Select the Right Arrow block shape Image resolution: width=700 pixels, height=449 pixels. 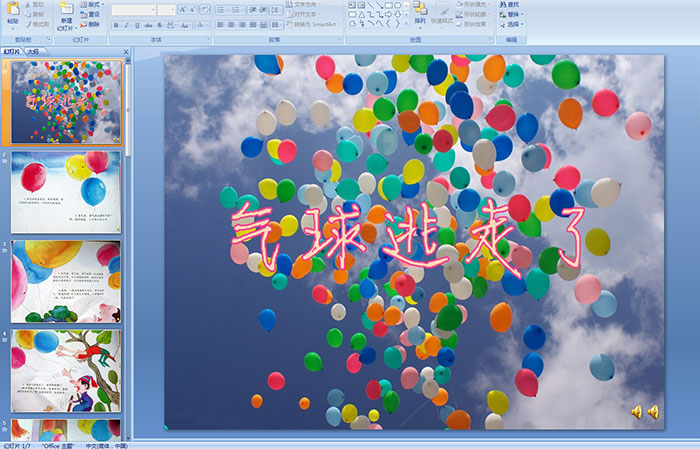(388, 15)
